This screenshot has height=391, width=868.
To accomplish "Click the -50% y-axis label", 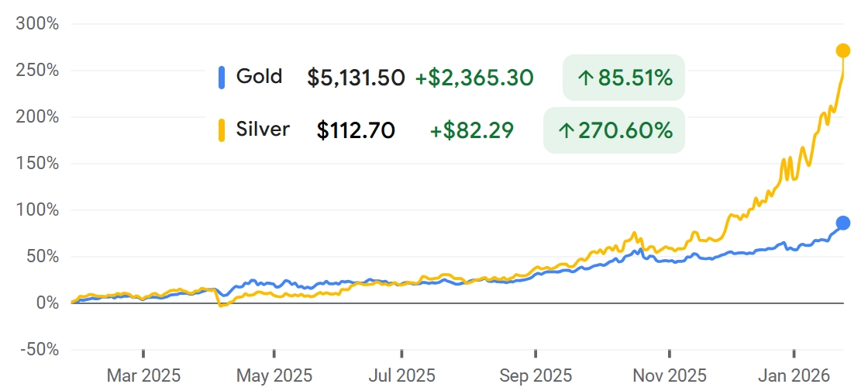I will point(37,349).
